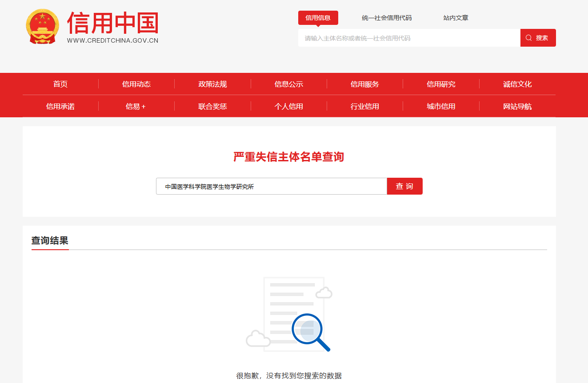
Task: Open 诚信文化 navigation item
Action: click(517, 84)
